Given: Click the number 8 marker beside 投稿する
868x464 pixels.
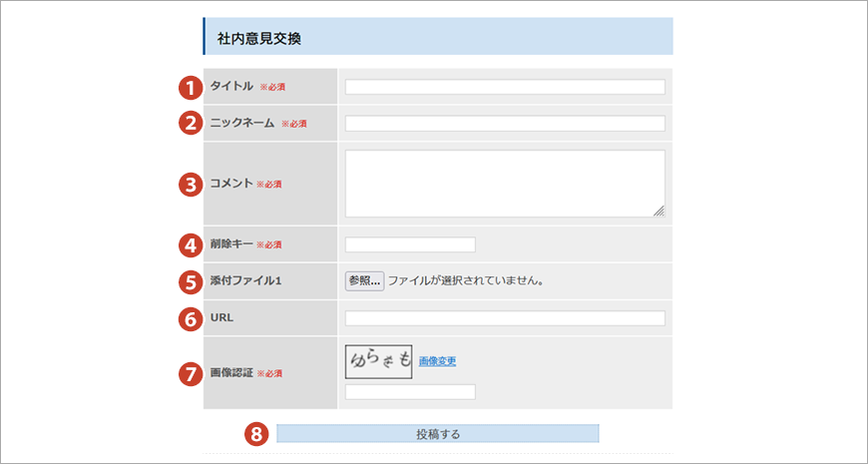Looking at the screenshot, I should [258, 434].
